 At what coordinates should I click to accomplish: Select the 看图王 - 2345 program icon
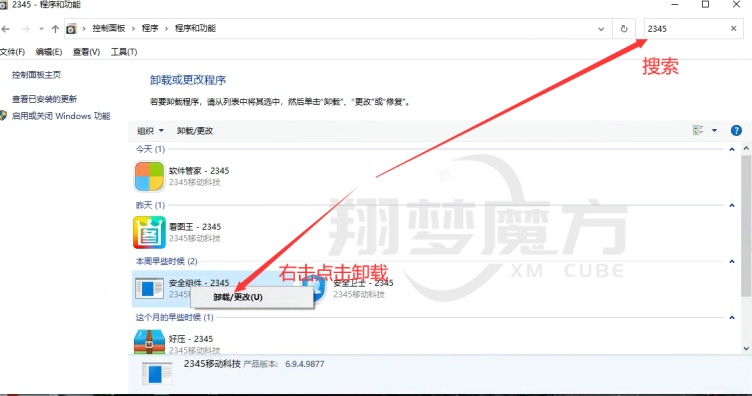pyautogui.click(x=149, y=233)
